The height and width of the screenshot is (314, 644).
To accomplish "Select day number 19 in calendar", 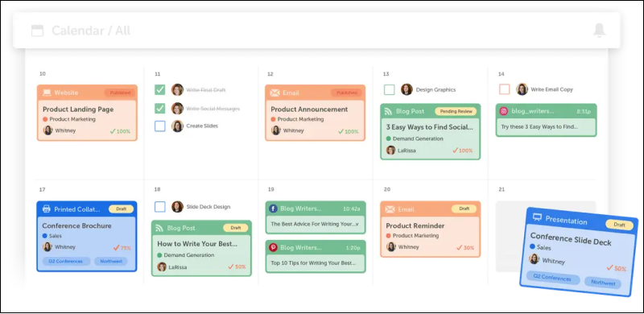I will (270, 189).
